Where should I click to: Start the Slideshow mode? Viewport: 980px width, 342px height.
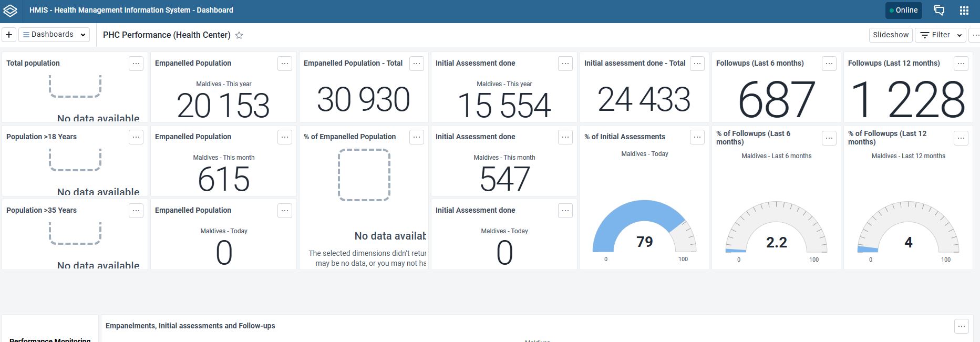[x=891, y=35]
